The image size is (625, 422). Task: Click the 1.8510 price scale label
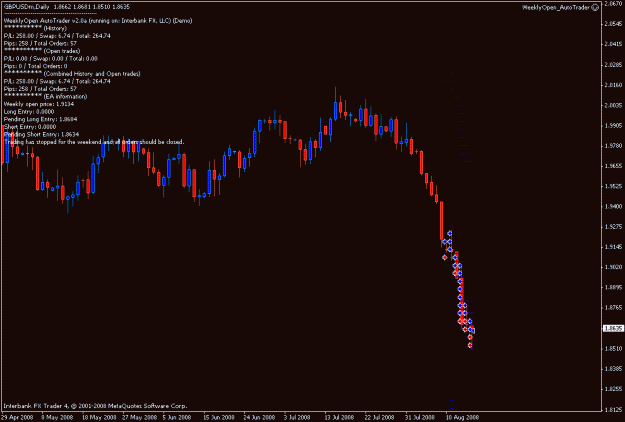tap(613, 348)
